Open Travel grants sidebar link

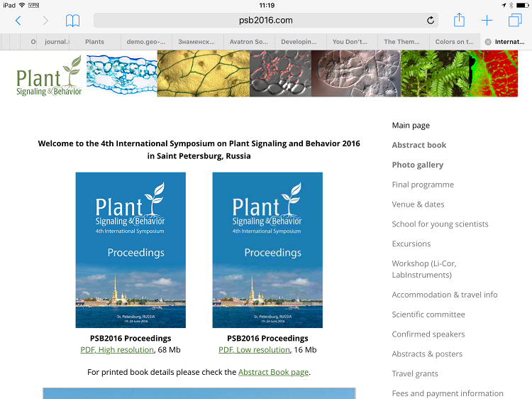415,373
